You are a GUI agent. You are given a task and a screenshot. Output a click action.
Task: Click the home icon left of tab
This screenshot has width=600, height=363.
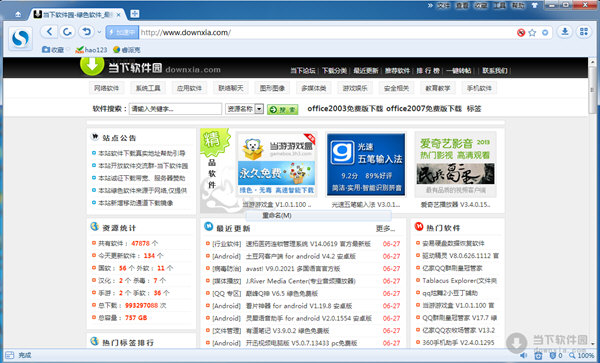click(x=18, y=15)
